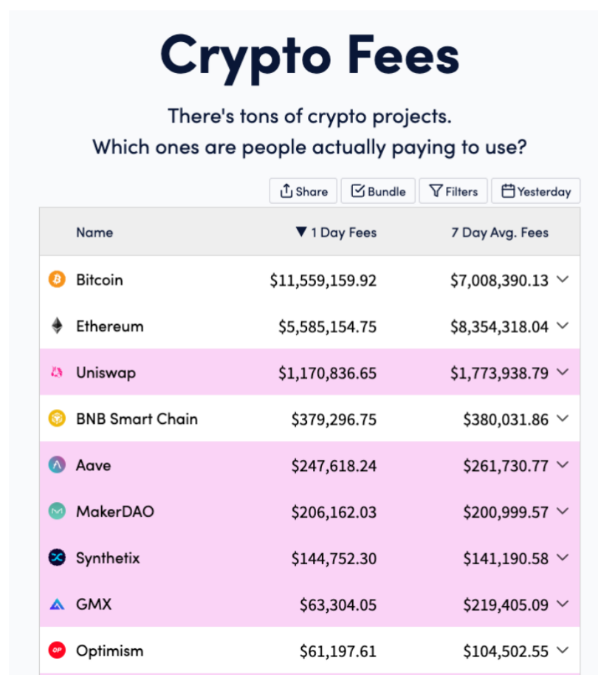The height and width of the screenshot is (700, 598).
Task: Expand the Uniswap row chevron
Action: 563,373
